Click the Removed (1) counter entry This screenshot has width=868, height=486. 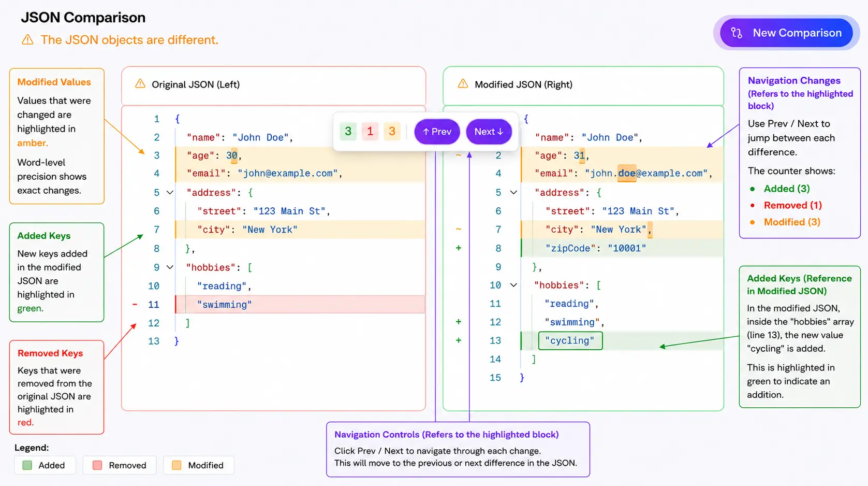click(792, 205)
